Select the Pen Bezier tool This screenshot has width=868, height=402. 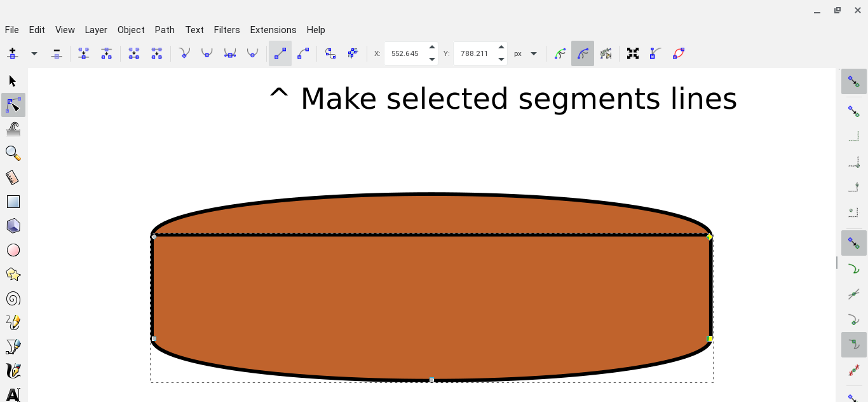[13, 347]
